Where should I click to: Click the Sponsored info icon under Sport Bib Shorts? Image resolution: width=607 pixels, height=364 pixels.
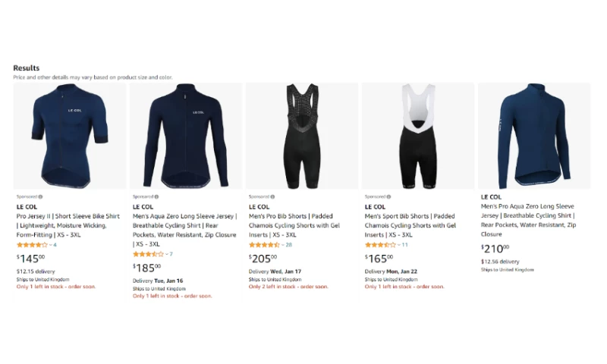pyautogui.click(x=388, y=196)
